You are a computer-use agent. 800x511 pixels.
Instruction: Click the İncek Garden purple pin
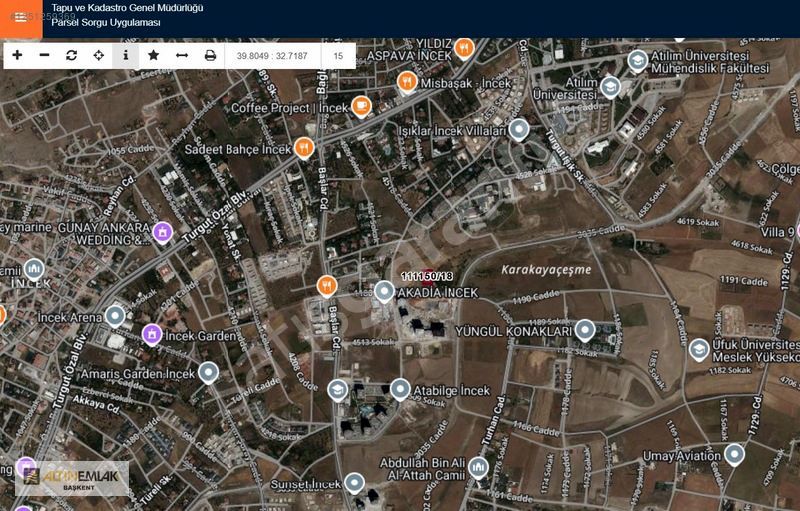[152, 335]
